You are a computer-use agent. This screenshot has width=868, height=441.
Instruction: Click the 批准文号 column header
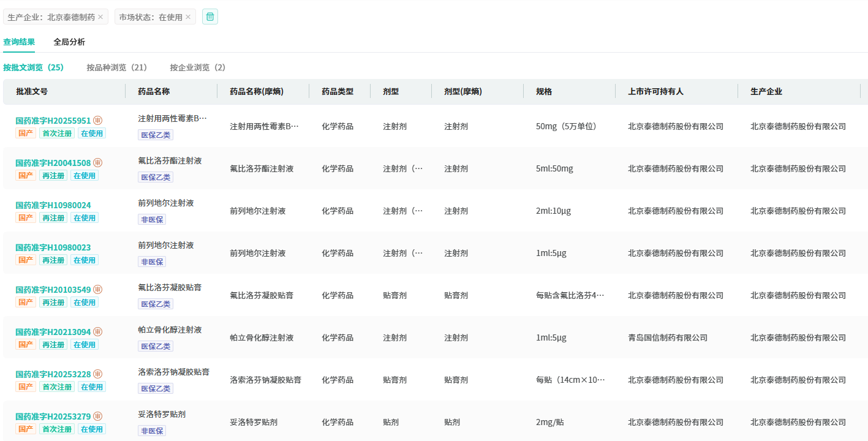point(32,91)
